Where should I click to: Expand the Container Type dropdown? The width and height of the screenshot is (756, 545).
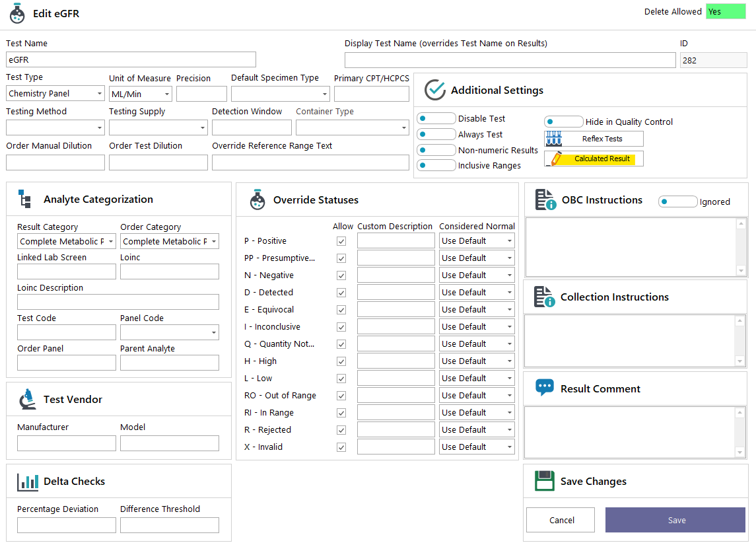[x=353, y=127]
